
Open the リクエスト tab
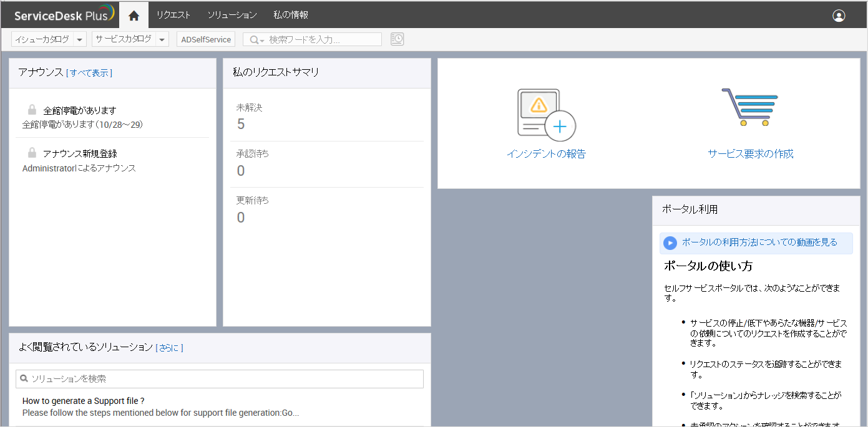point(173,15)
